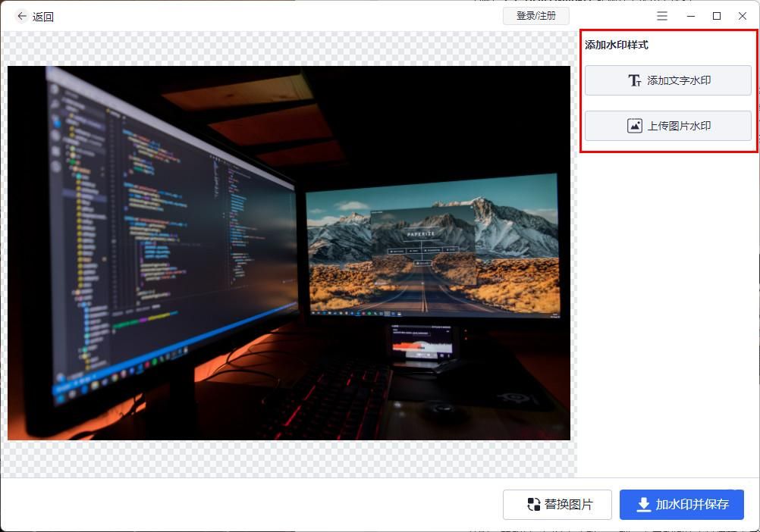Click the picture icon in 上传图片水印

[636, 125]
